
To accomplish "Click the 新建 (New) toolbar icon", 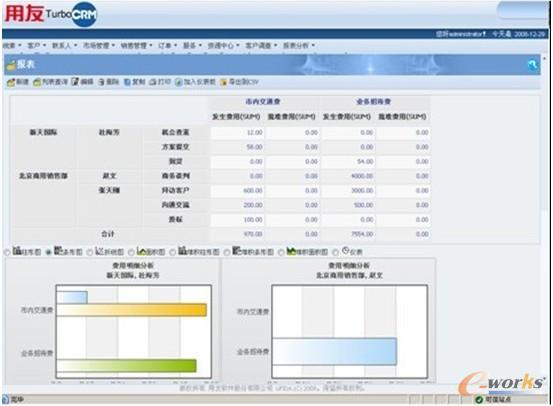I will pyautogui.click(x=11, y=82).
